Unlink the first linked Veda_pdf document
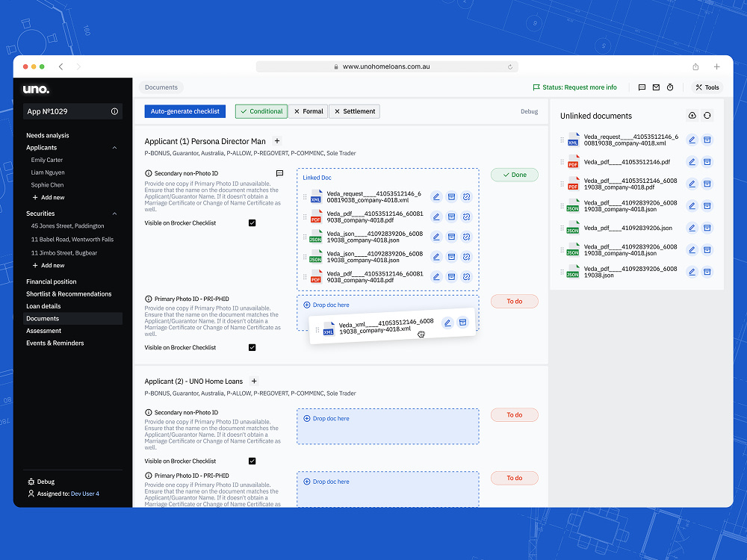The image size is (747, 560). 466,217
